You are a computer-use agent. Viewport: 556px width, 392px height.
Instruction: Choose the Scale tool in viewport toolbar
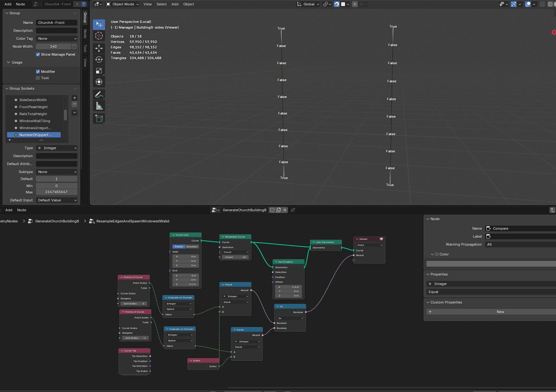click(99, 71)
